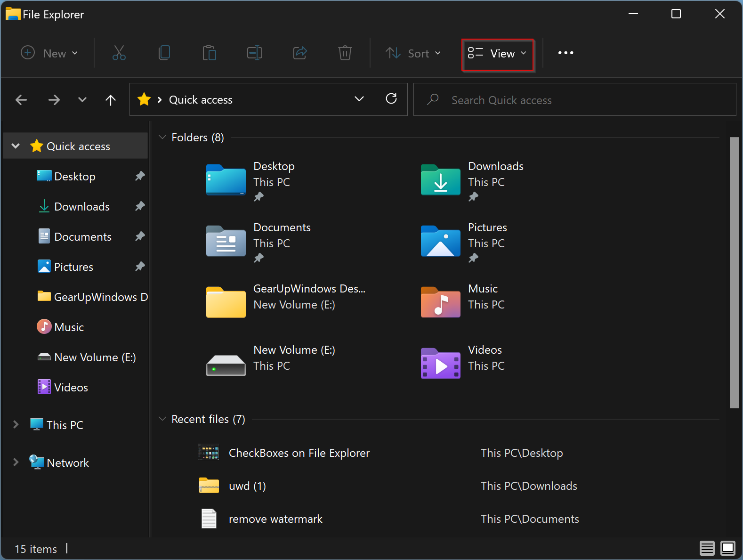
Task: Open recent file uwd (1)
Action: (247, 486)
